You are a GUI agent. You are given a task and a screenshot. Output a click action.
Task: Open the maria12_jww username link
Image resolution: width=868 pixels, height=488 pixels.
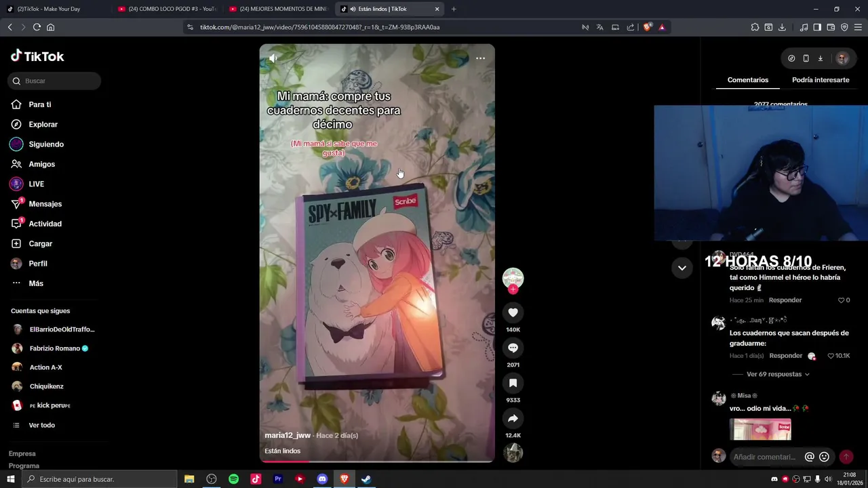(288, 435)
